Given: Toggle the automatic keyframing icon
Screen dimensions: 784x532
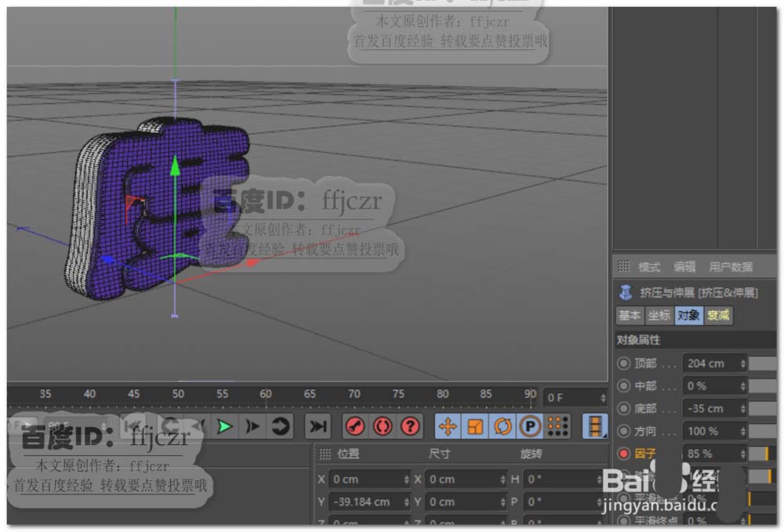Looking at the screenshot, I should [x=383, y=426].
